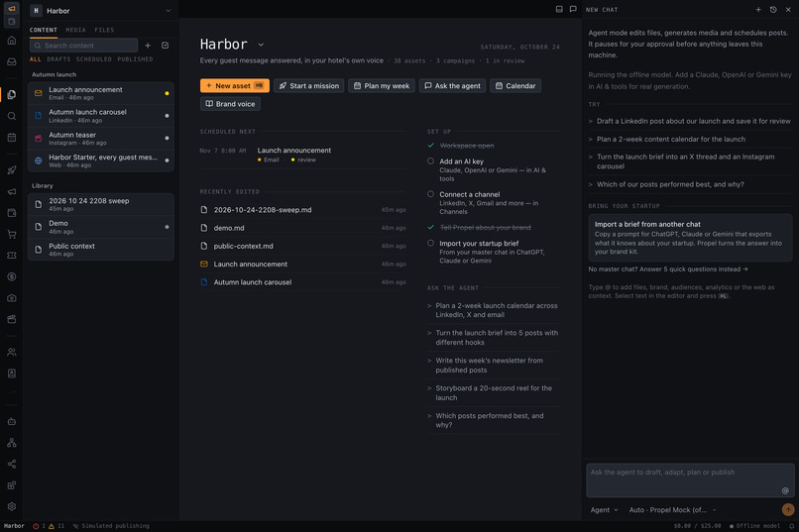Toggle 'Add an AI key' setup radio circle

coord(430,160)
